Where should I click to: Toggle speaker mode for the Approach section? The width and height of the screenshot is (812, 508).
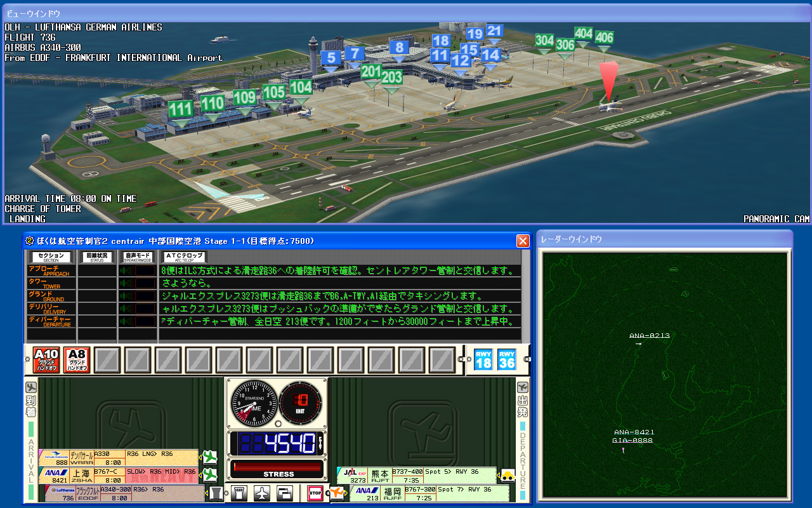[x=137, y=271]
